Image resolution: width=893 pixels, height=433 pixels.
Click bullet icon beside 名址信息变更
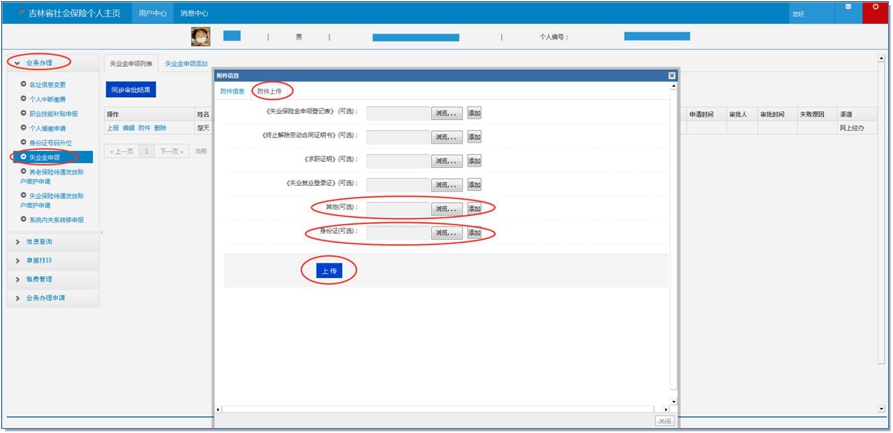(x=23, y=84)
